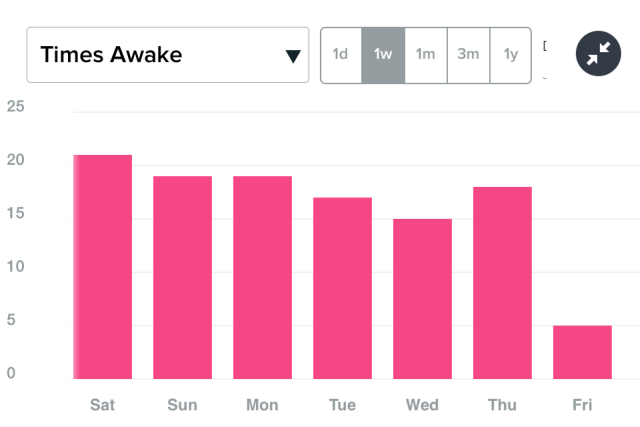
Task: Select the Monday bar
Action: pos(262,277)
